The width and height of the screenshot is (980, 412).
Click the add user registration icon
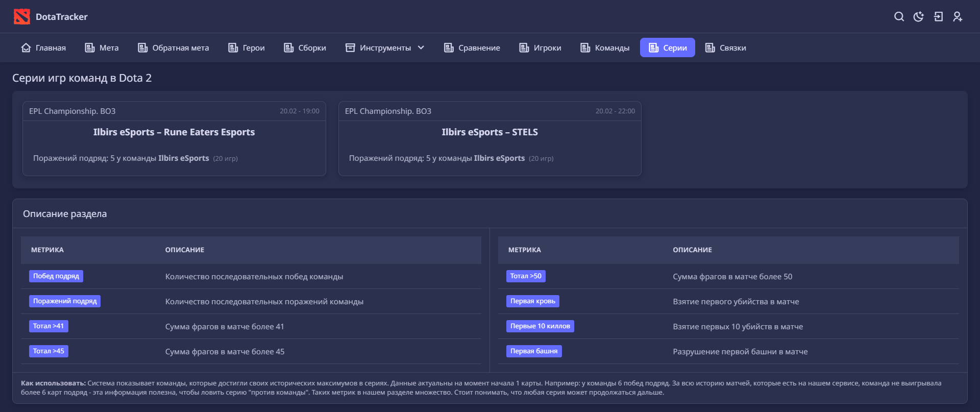tap(958, 17)
